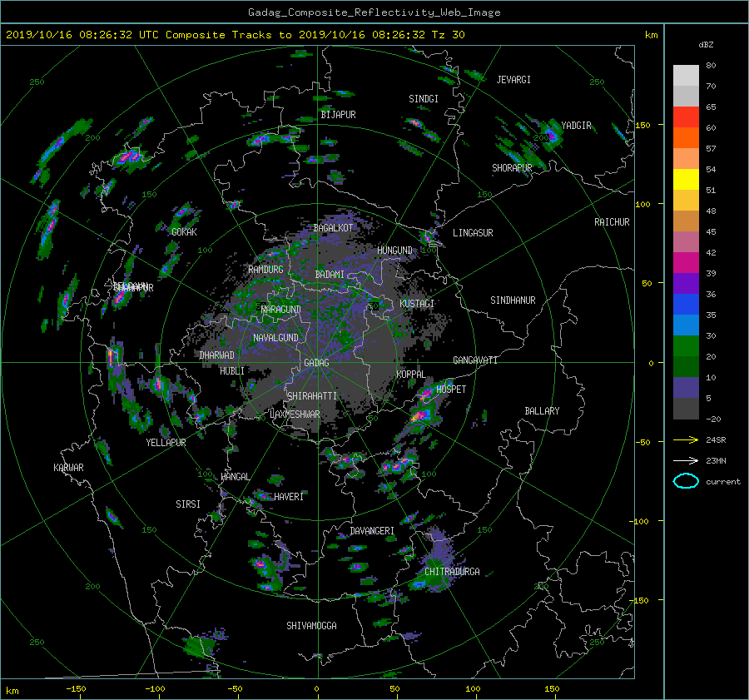The height and width of the screenshot is (700, 749).
Task: Click the HOSPET city label
Action: 451,390
